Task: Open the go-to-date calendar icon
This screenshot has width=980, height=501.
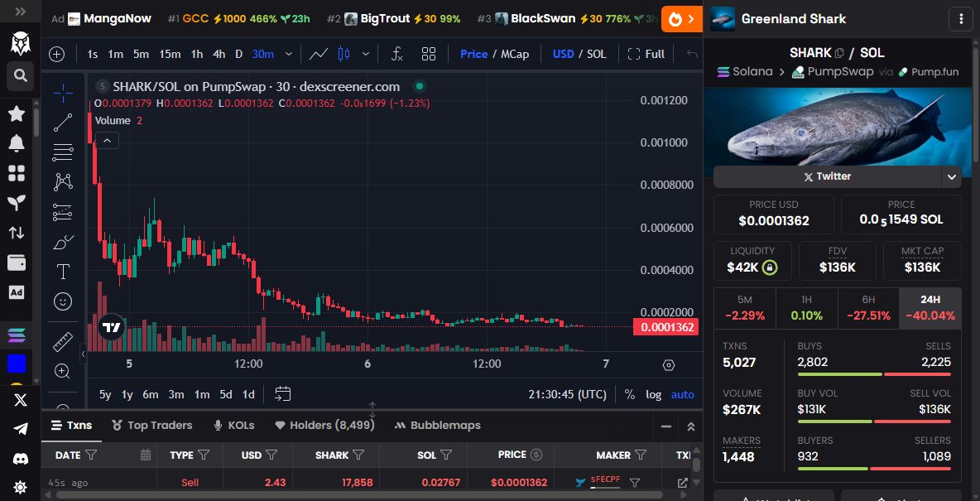Action: coord(283,394)
